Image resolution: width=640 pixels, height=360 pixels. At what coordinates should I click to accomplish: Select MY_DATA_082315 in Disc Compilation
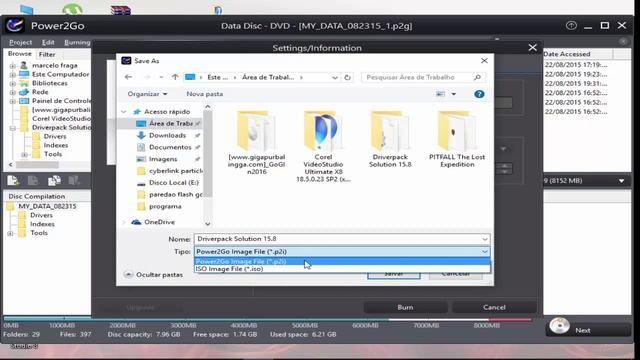pyautogui.click(x=47, y=206)
